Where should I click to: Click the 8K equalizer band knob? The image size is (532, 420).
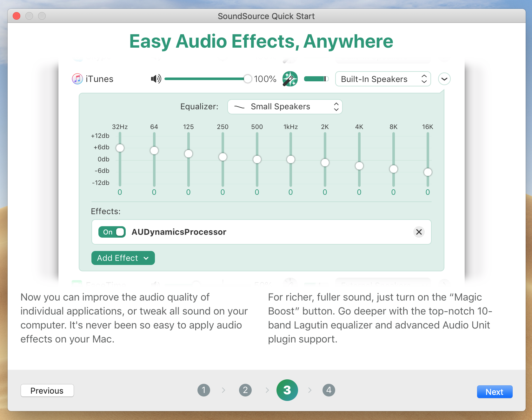pyautogui.click(x=394, y=169)
